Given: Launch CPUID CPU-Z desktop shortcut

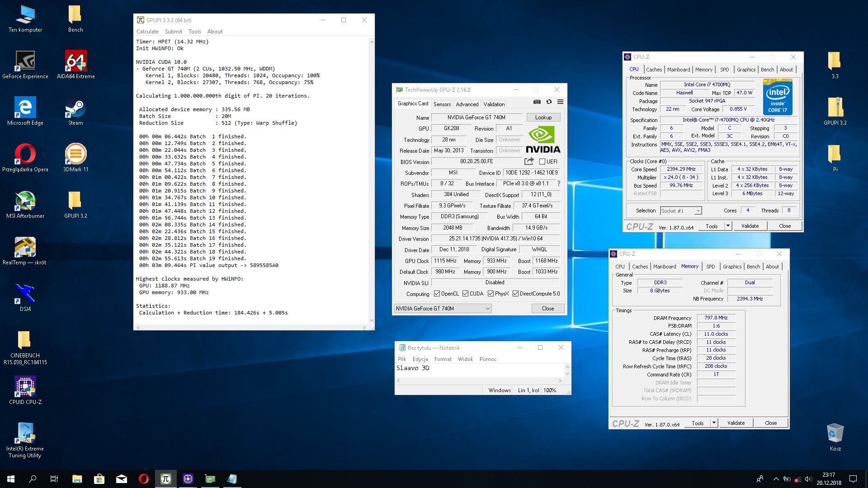Looking at the screenshot, I should pos(25,391).
